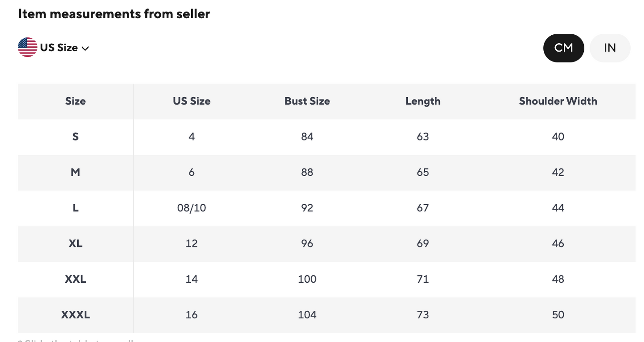Click the US flag icon
This screenshot has height=342, width=644.
[28, 47]
